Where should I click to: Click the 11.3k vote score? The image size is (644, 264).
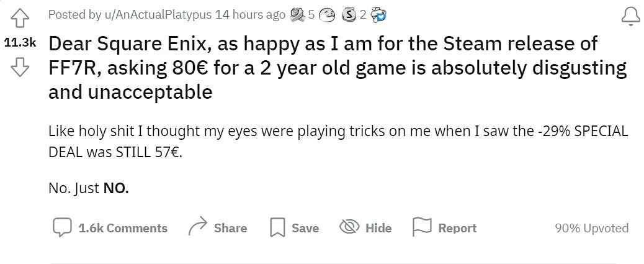tap(20, 43)
